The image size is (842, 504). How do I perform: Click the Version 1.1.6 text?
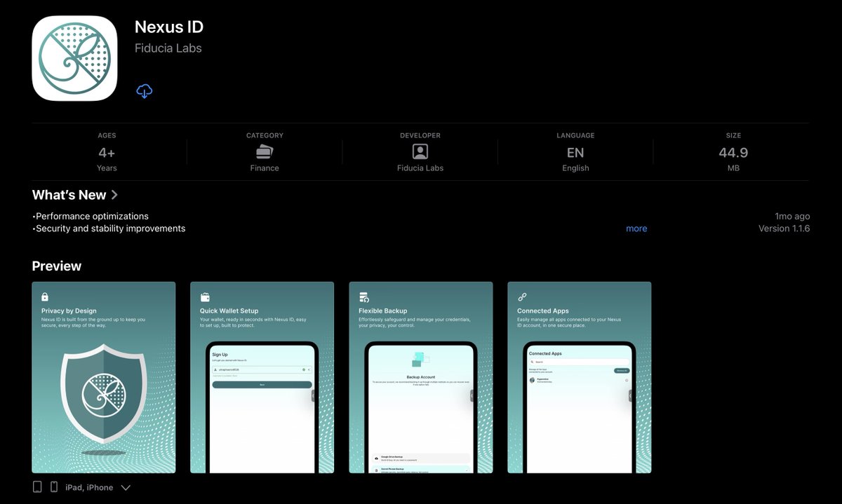coord(784,229)
